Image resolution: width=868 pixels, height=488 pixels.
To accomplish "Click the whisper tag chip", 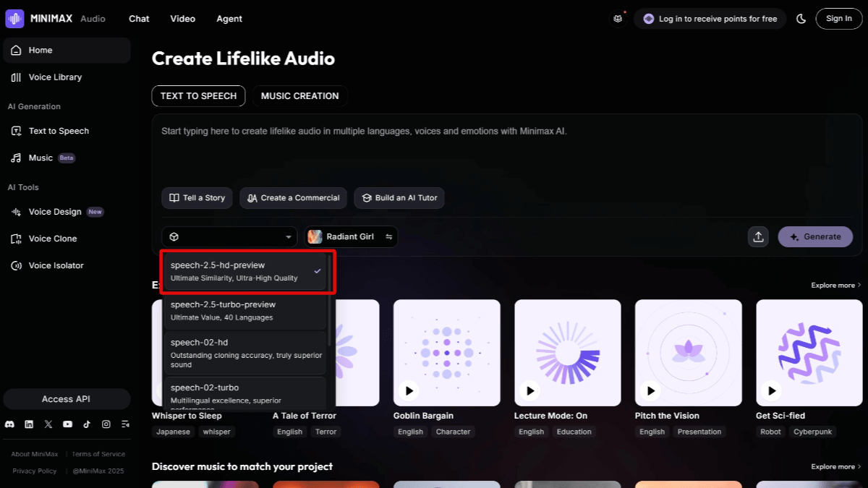I will click(x=216, y=432).
